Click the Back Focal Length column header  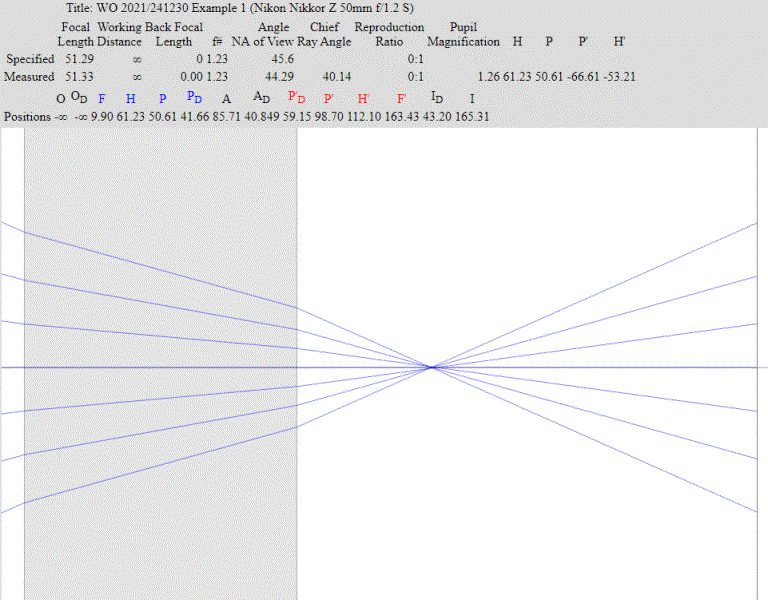point(174,34)
